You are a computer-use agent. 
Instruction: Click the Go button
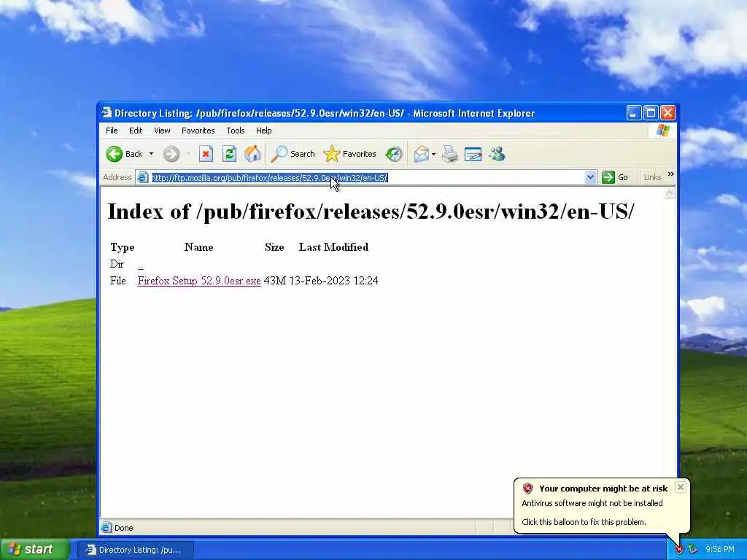(x=615, y=178)
